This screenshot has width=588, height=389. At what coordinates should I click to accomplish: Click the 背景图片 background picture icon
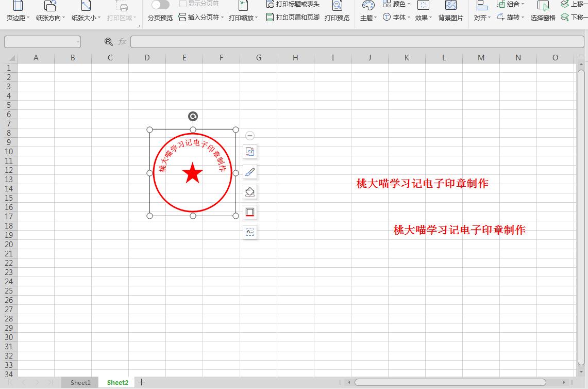tap(450, 11)
